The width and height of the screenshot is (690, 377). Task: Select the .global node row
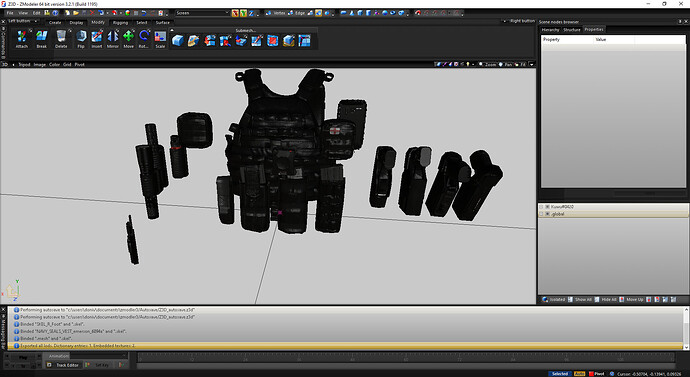(x=613, y=214)
